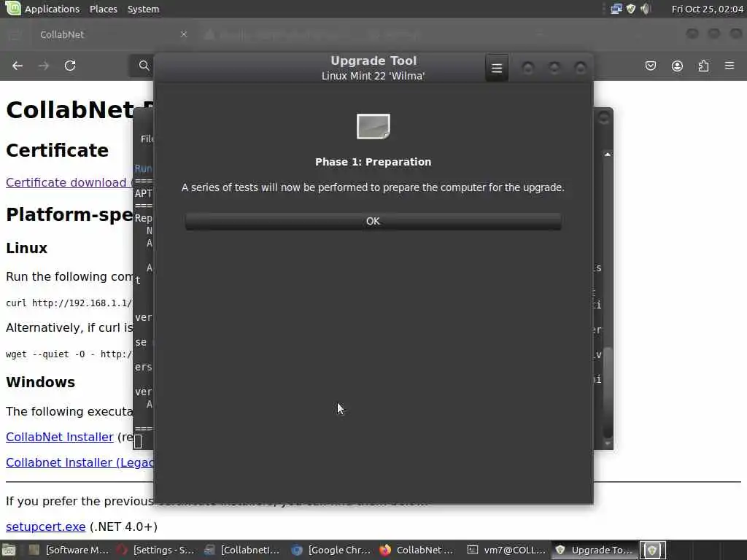Reload the page in Firefox
This screenshot has height=560, width=747.
70,66
